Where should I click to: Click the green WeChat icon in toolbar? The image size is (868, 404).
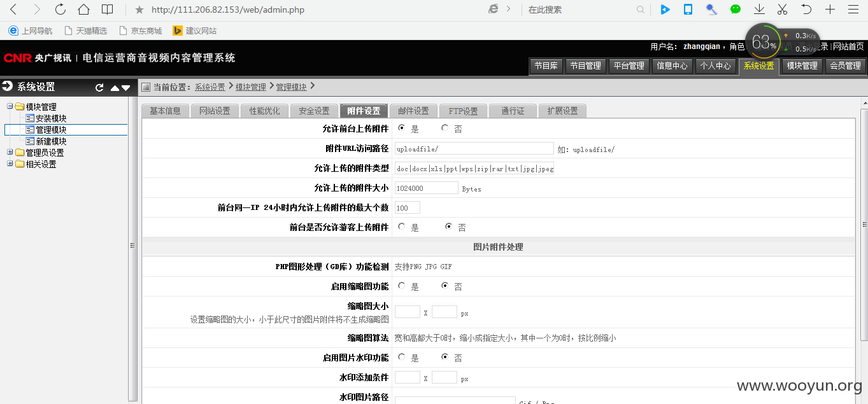pos(736,10)
